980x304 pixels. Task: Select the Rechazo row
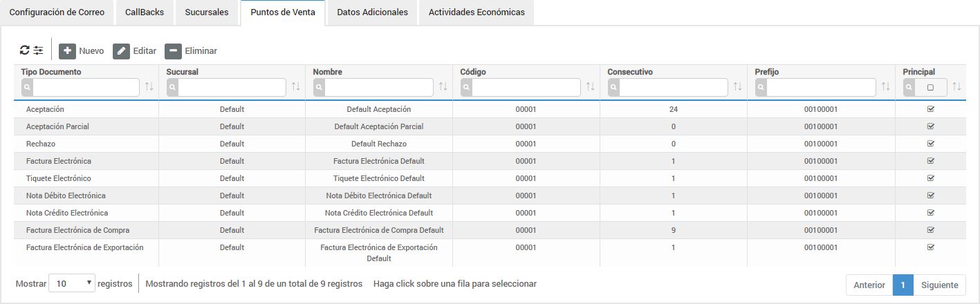pyautogui.click(x=490, y=144)
